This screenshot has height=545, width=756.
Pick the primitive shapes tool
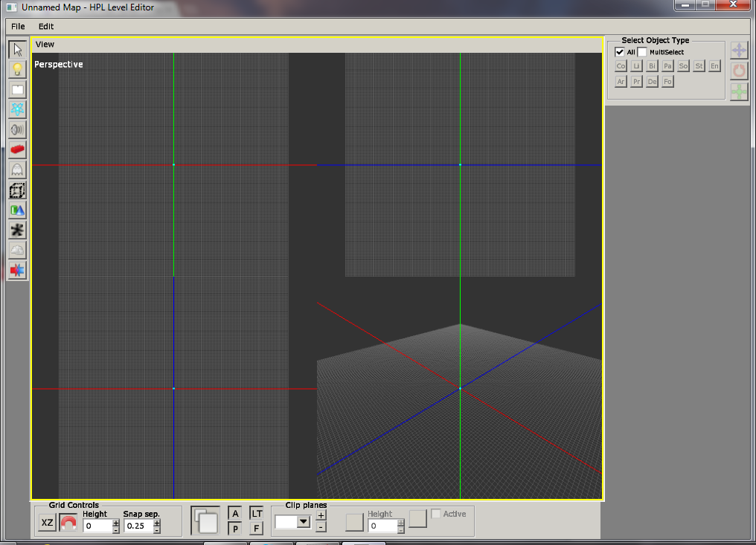(17, 210)
